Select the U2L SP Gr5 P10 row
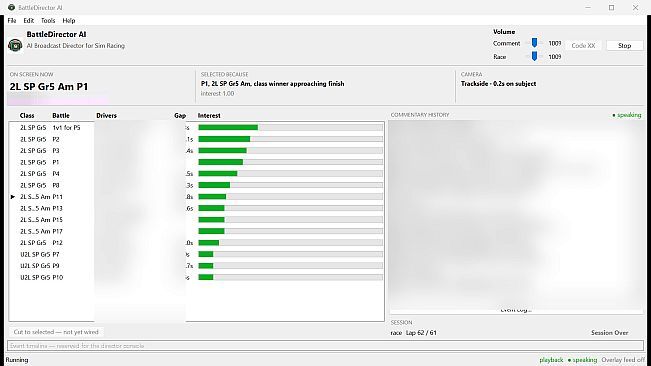Image resolution: width=651 pixels, height=366 pixels. pos(196,277)
